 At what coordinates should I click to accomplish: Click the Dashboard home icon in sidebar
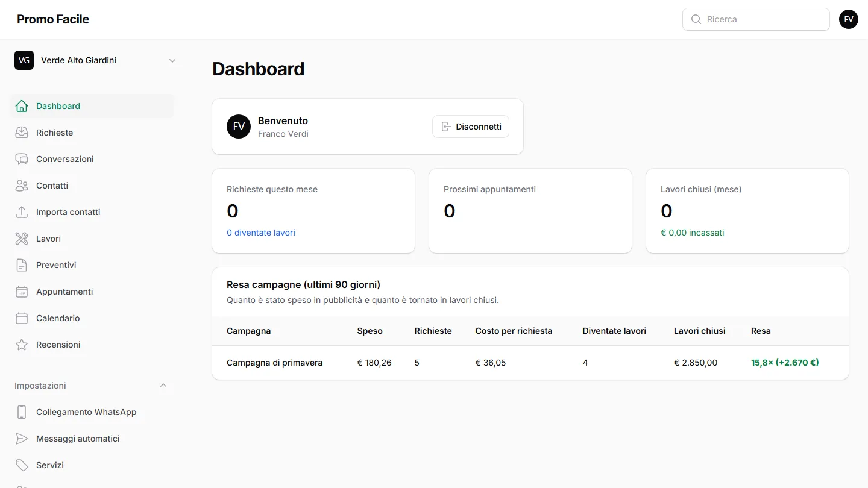coord(22,106)
